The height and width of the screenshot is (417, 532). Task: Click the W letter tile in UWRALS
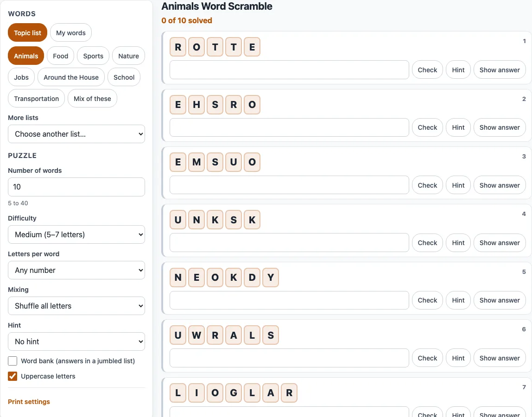(196, 335)
